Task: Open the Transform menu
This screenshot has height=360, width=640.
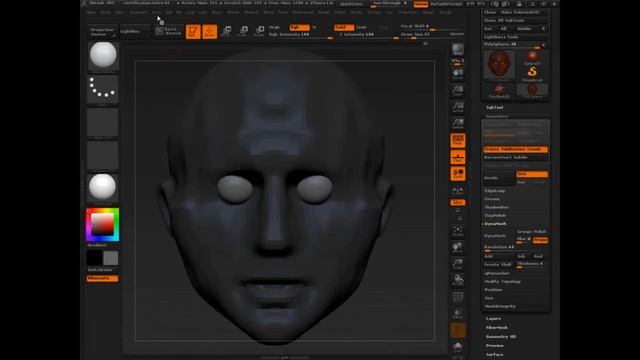Action: coord(407,13)
